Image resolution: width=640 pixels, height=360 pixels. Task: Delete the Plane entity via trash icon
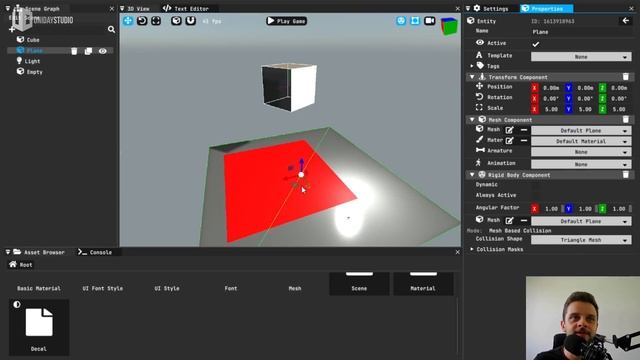coord(74,51)
